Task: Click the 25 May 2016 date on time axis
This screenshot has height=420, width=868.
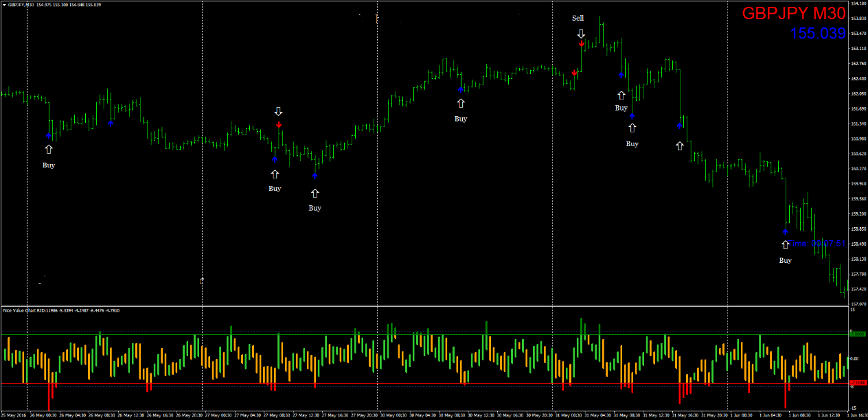Action: click(x=14, y=415)
